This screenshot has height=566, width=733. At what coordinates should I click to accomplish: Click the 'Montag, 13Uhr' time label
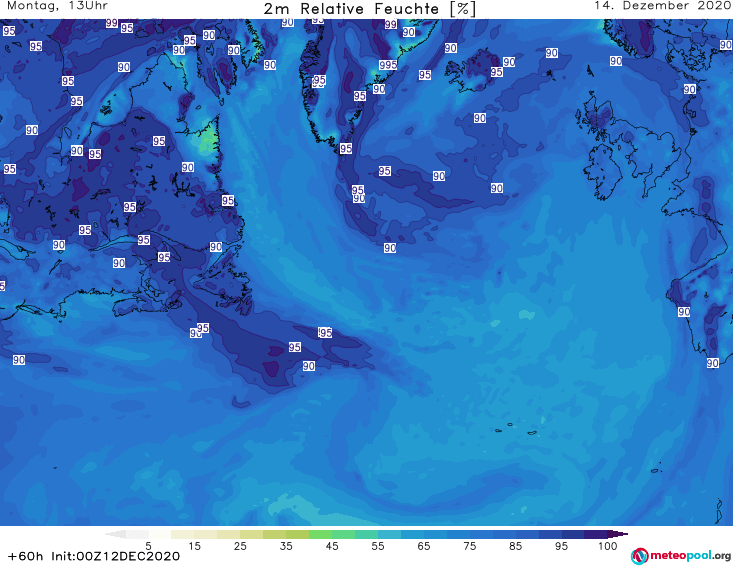click(57, 6)
